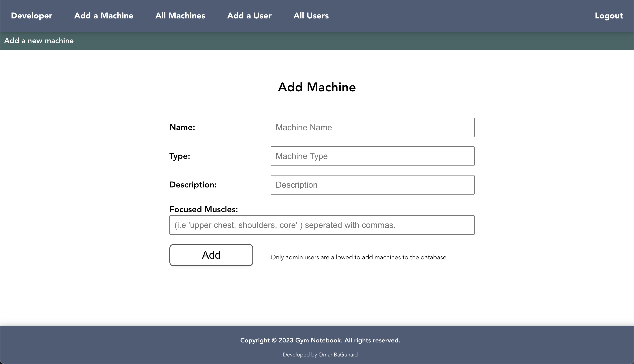Click the Description: field label
Screen dimensions: 634x364
[x=193, y=185]
